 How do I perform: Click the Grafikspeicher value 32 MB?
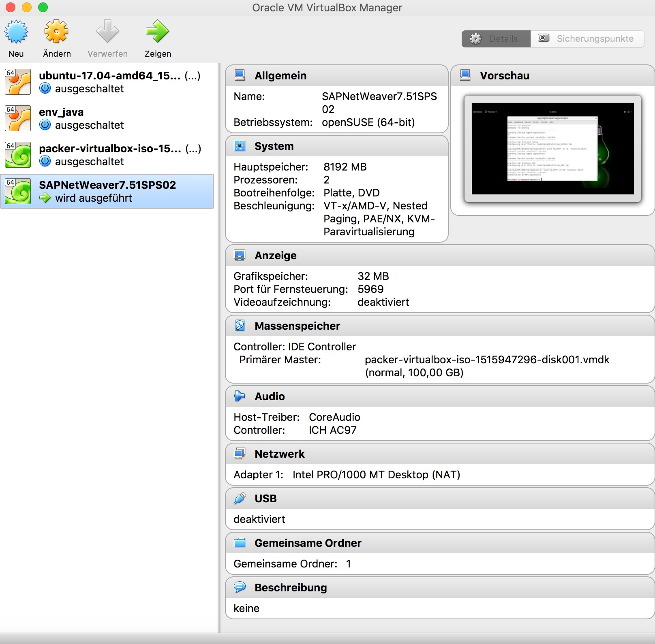coord(373,276)
